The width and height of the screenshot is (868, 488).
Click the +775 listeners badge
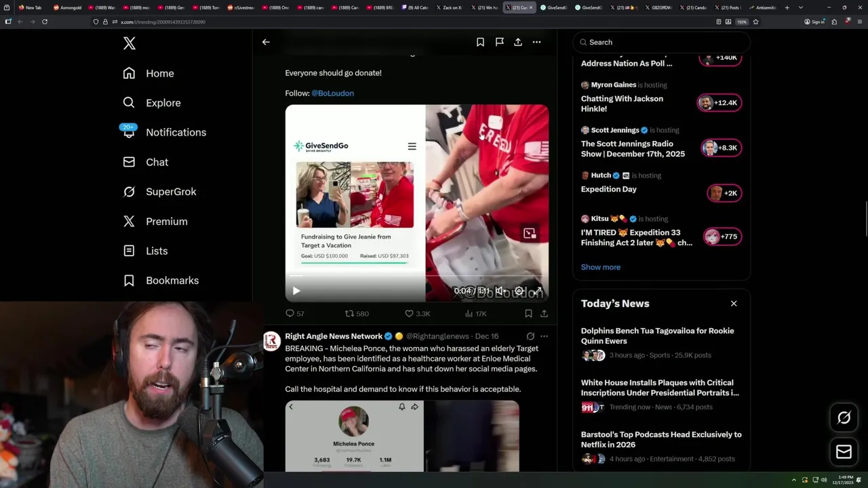point(722,237)
